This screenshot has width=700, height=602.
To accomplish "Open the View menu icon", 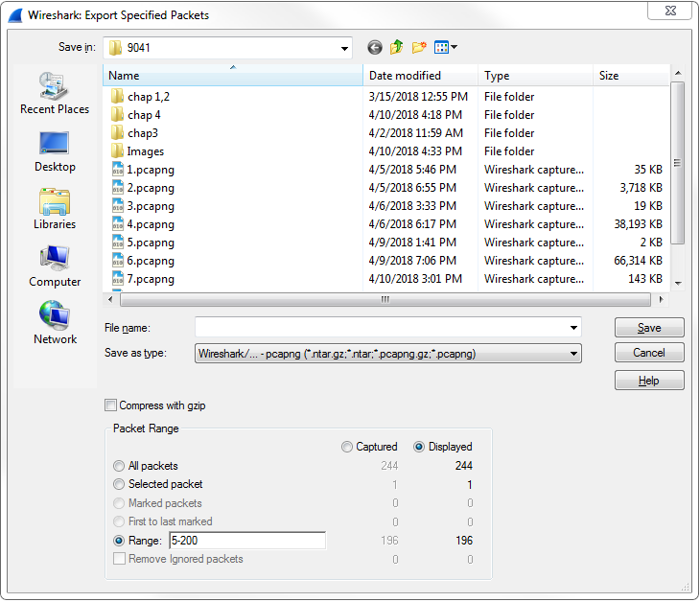I will 445,47.
